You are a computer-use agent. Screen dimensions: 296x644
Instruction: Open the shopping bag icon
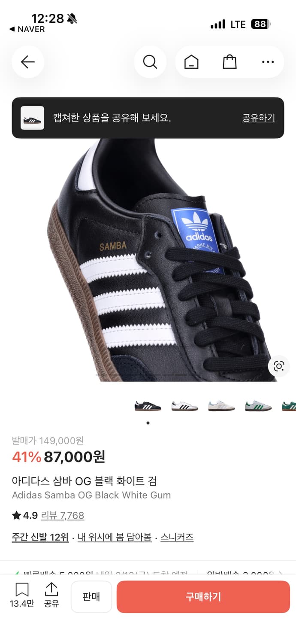(230, 62)
